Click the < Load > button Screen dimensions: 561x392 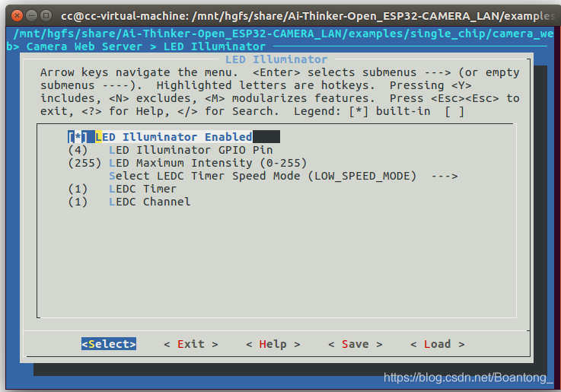(437, 344)
